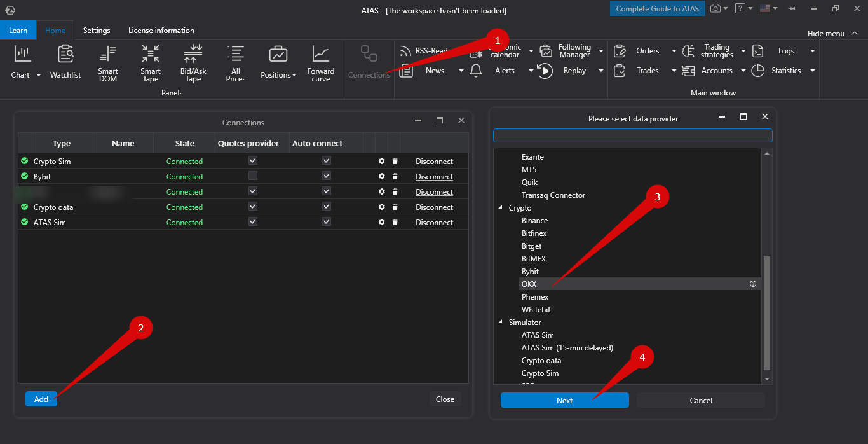The image size is (868, 444).
Task: Collapse the Crypto provider group
Action: pos(500,208)
